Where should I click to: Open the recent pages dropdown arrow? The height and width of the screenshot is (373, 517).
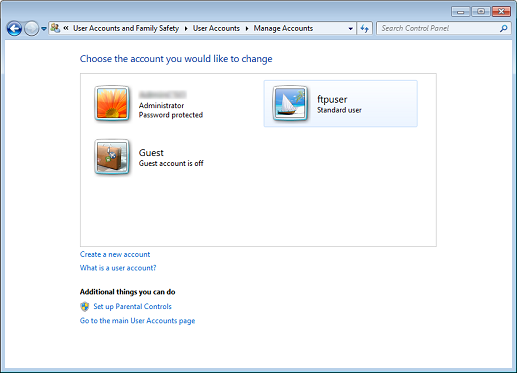44,29
